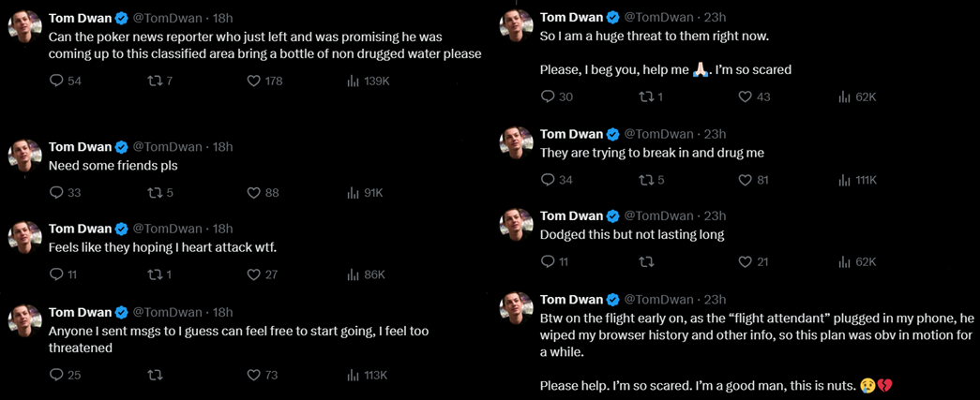Retweet the "Need some friends pls" tweet
The image size is (980, 400).
156,193
